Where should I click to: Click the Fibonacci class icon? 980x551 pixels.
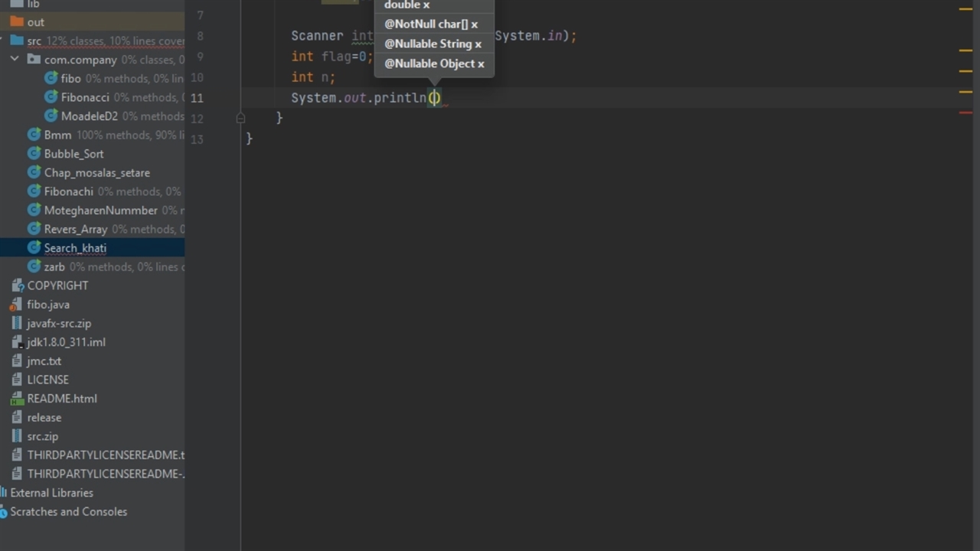51,97
